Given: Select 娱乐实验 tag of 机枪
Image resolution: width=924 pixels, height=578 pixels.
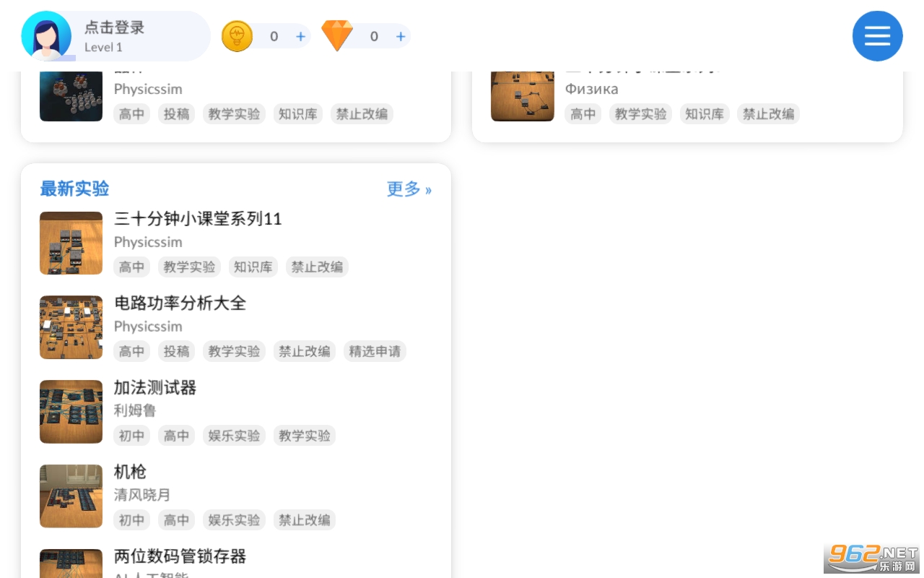Looking at the screenshot, I should pyautogui.click(x=234, y=520).
